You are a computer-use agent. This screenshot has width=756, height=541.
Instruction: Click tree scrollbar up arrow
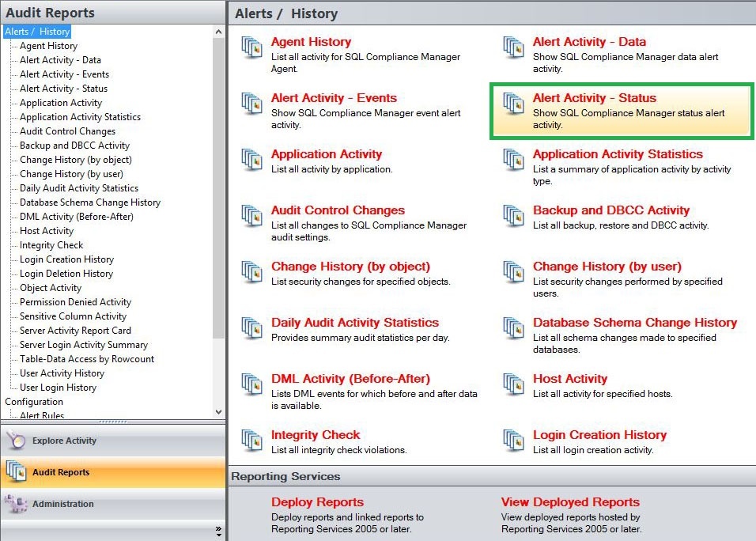(x=219, y=32)
